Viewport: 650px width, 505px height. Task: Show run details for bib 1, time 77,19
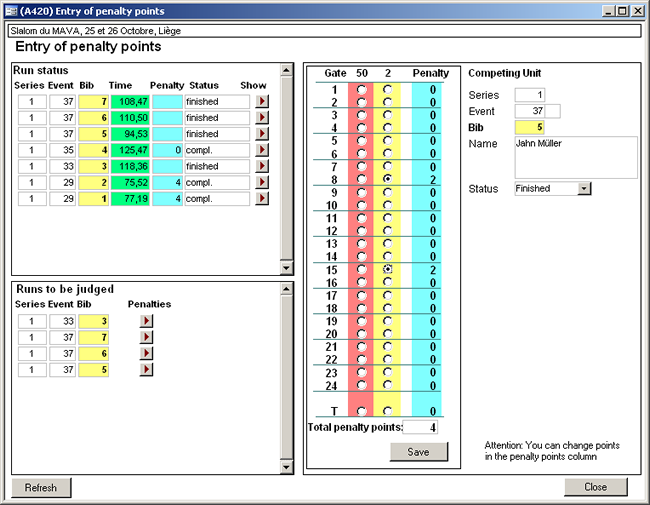click(x=262, y=198)
